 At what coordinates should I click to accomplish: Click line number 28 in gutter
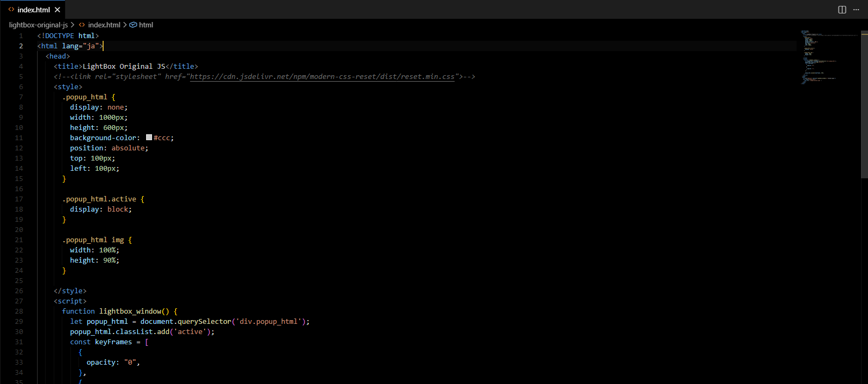(19, 311)
